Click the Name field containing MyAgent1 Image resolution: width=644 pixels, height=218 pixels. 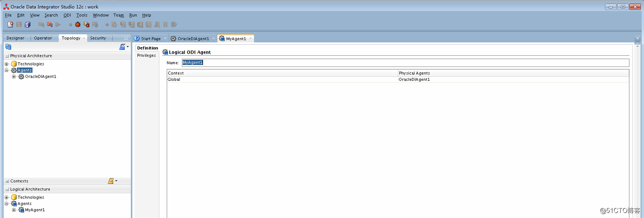click(405, 63)
